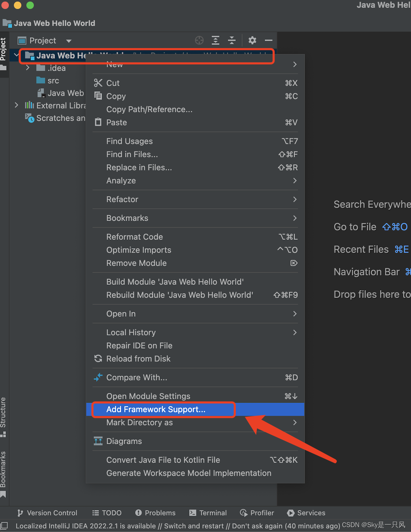Viewport: 411px width, 532px height.
Task: Click the src folder icon
Action: click(x=41, y=81)
